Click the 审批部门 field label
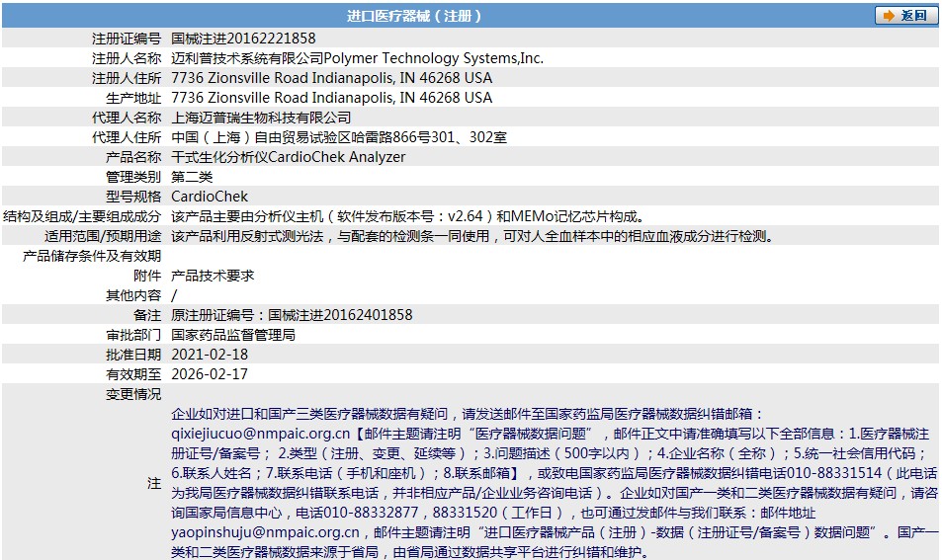 coord(134,335)
